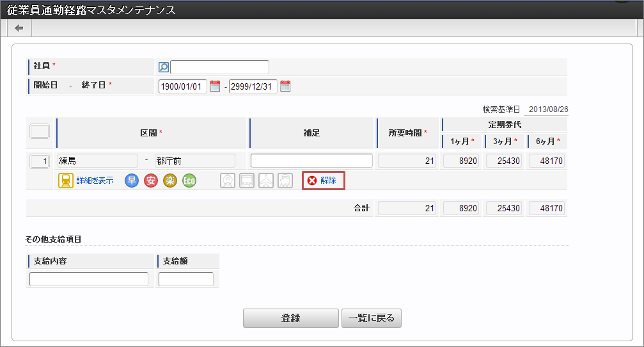Focus the 補足 supplement input field
Image resolution: width=644 pixels, height=347 pixels.
[x=311, y=161]
